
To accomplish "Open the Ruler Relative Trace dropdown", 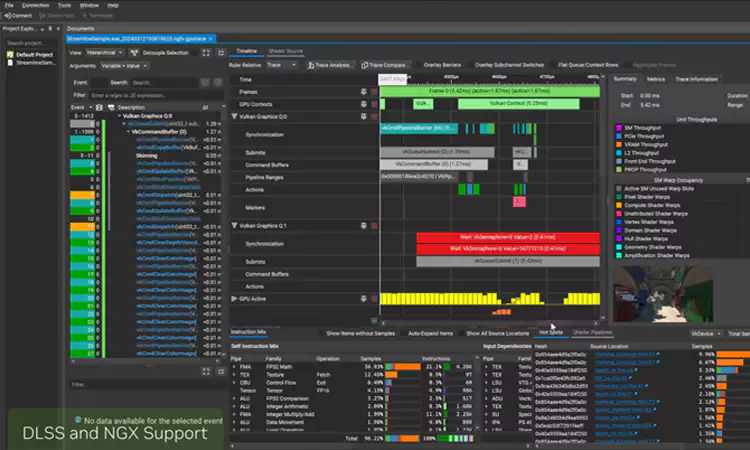I will point(281,65).
